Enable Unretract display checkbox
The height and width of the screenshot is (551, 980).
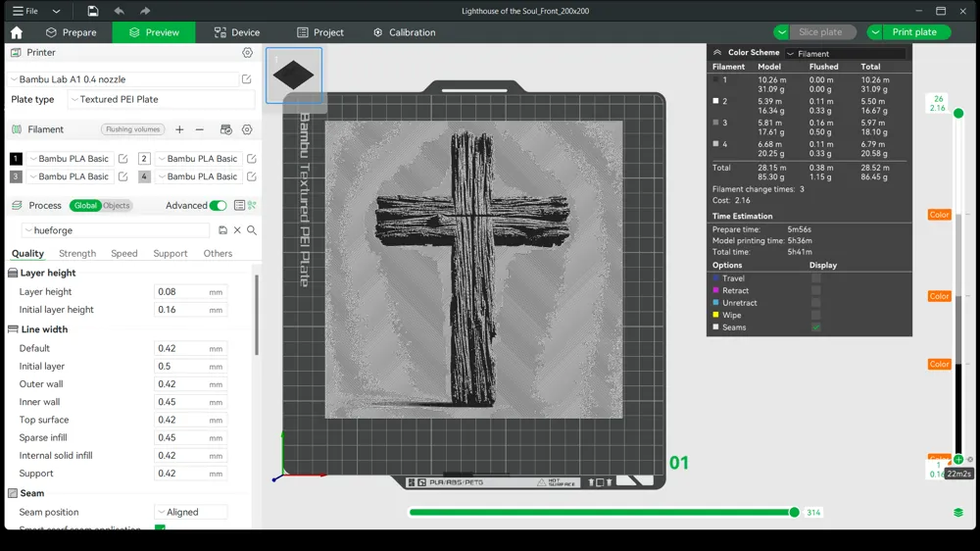click(815, 303)
